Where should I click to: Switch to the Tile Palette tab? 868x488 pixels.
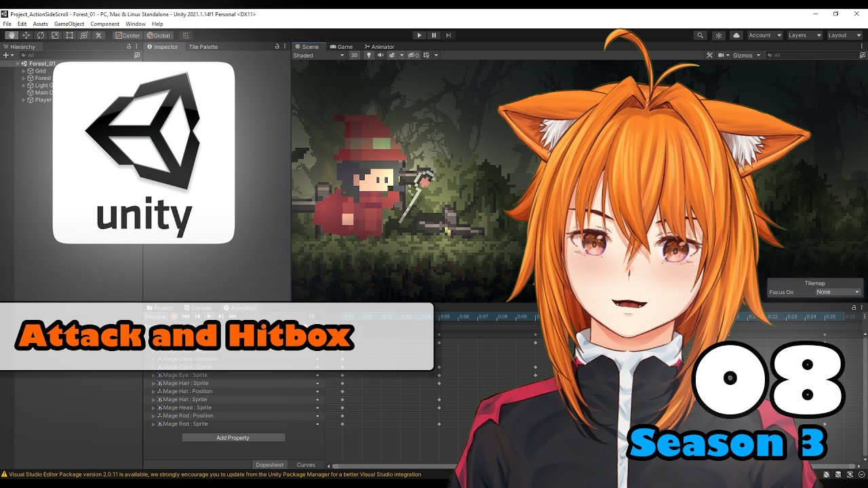tap(203, 47)
